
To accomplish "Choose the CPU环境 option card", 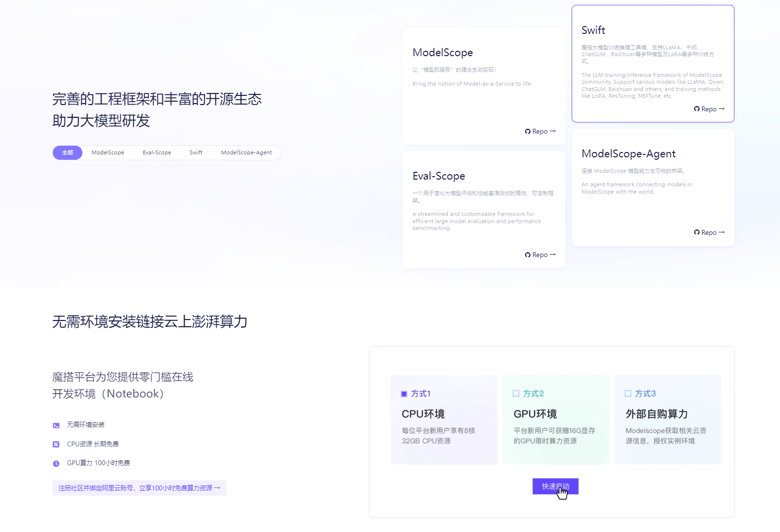I will pos(444,420).
